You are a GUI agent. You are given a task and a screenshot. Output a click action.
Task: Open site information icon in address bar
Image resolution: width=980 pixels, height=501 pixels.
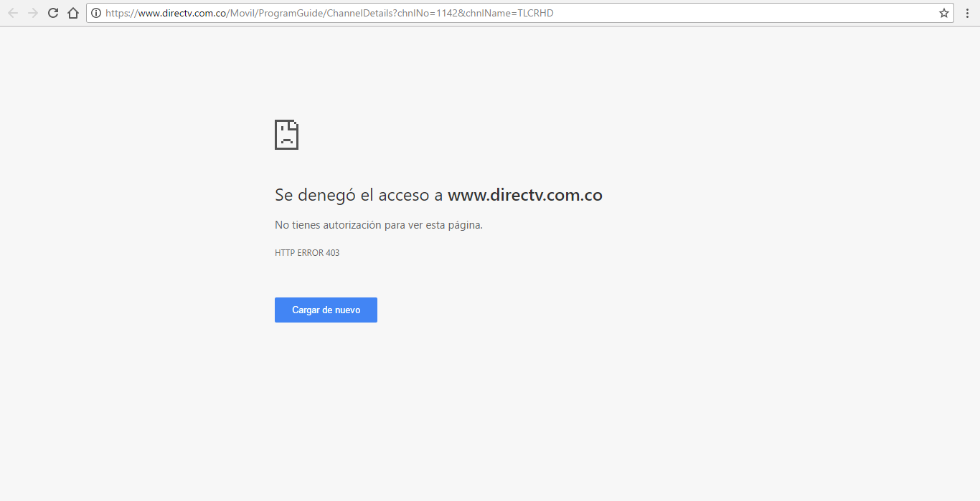point(96,13)
